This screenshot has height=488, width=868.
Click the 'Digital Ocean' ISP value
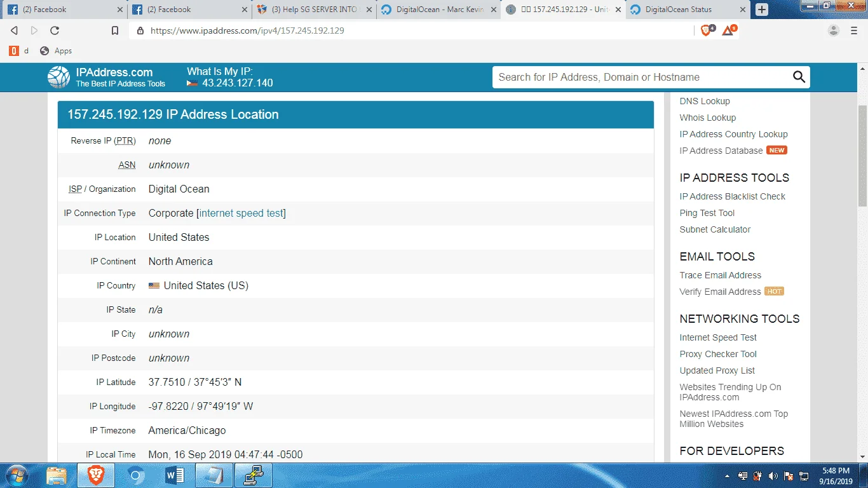179,189
